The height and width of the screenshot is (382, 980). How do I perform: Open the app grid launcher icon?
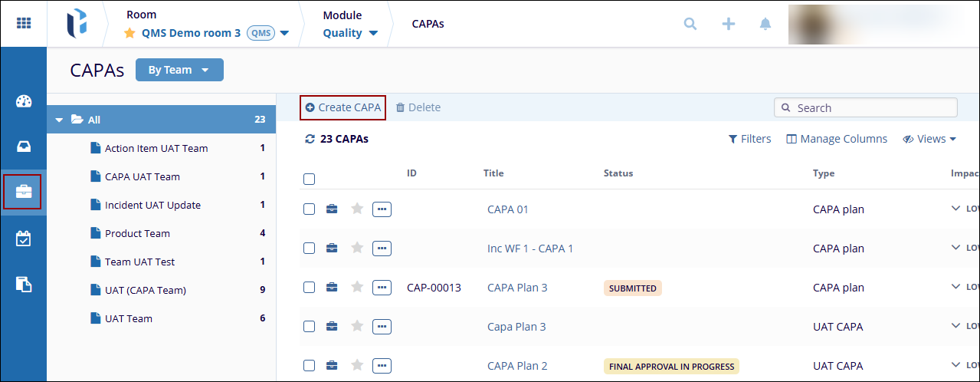pos(24,23)
